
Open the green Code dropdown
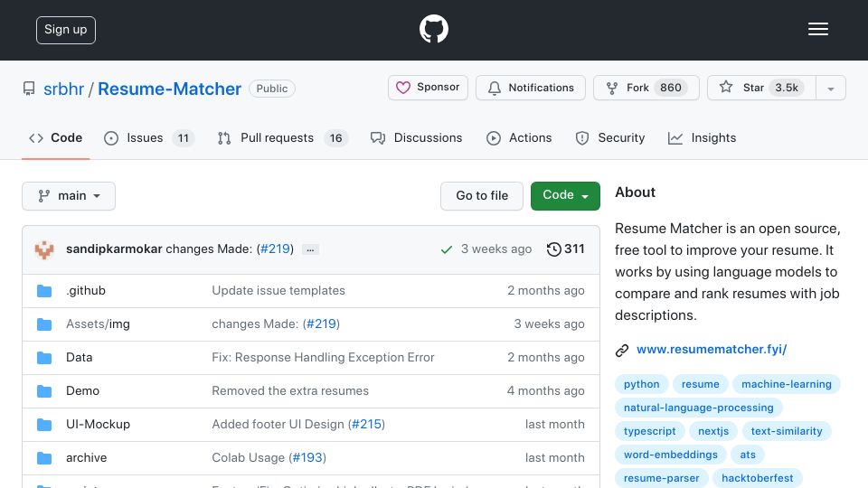point(565,196)
